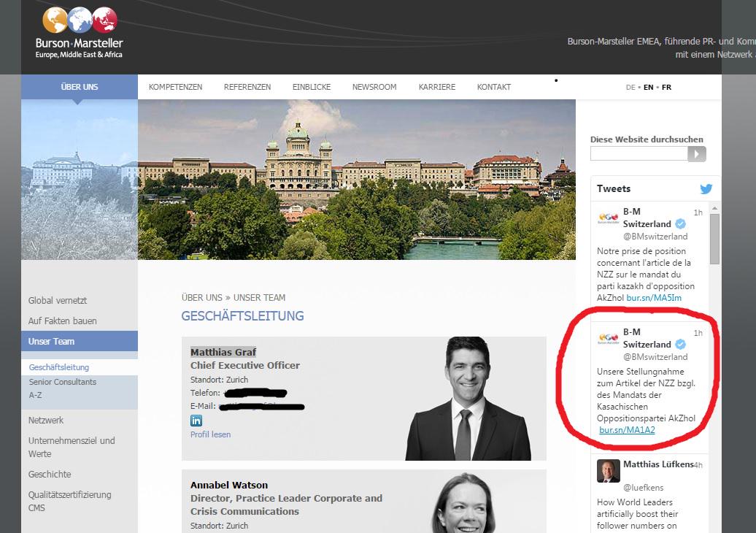Open Geschichte sidebar link
756x533 pixels.
click(50, 474)
